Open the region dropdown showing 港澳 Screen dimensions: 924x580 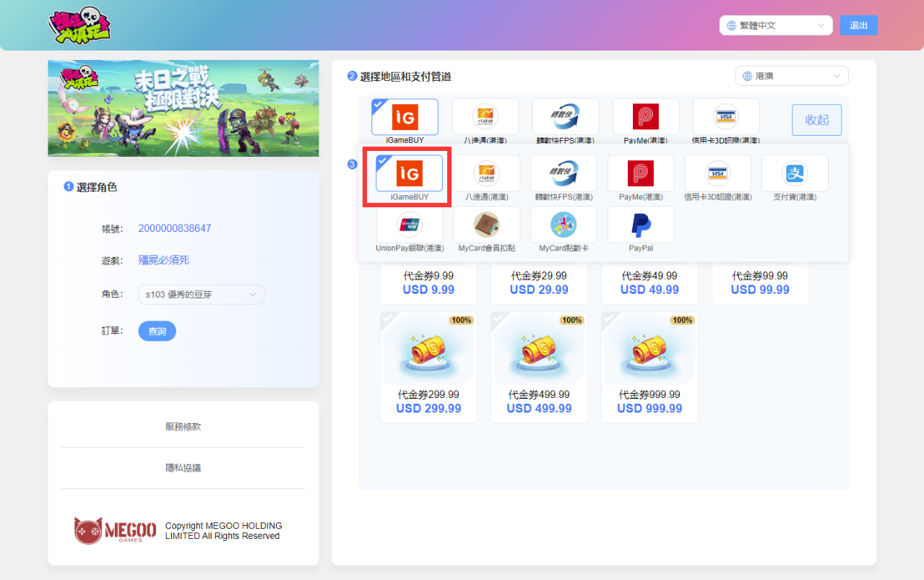click(791, 76)
